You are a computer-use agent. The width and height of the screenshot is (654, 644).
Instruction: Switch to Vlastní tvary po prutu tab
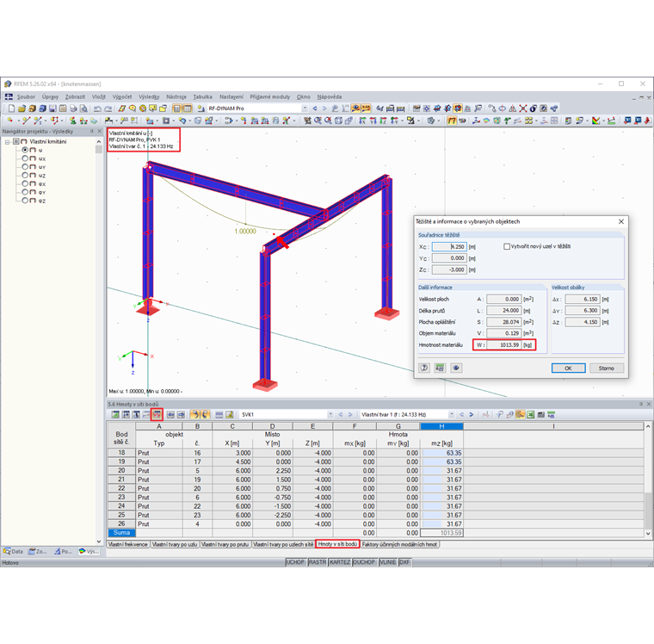pos(225,544)
